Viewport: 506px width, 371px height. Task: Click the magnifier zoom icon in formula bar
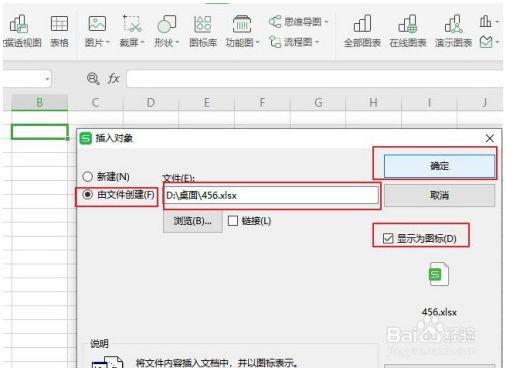pos(93,79)
